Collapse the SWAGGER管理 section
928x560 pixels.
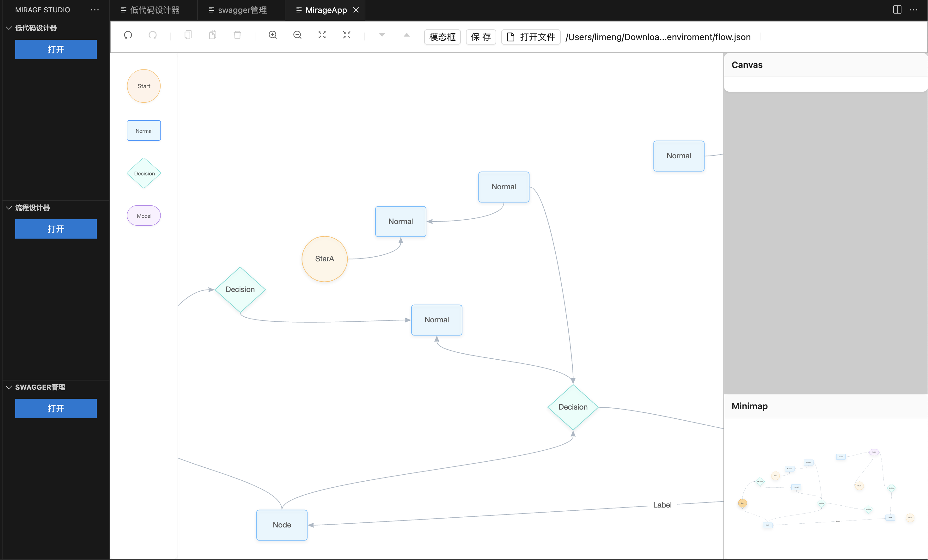[9, 387]
